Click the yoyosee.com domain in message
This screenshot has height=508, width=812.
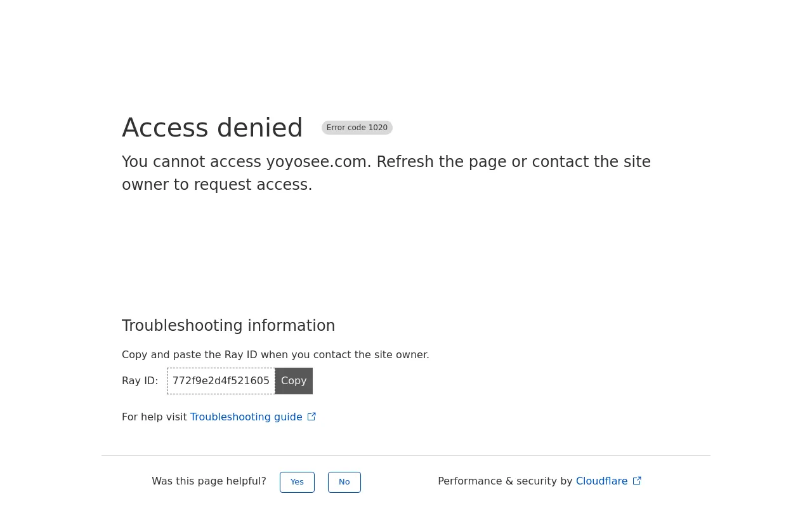(317, 162)
